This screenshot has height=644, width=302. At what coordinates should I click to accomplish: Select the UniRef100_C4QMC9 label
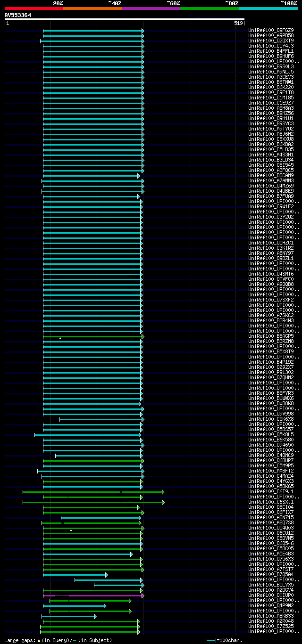click(271, 455)
